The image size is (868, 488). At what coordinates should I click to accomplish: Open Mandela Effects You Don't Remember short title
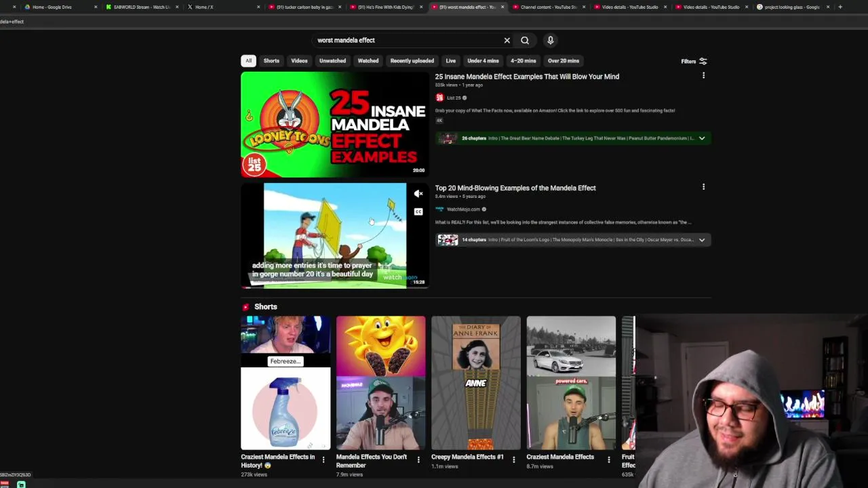pos(372,461)
